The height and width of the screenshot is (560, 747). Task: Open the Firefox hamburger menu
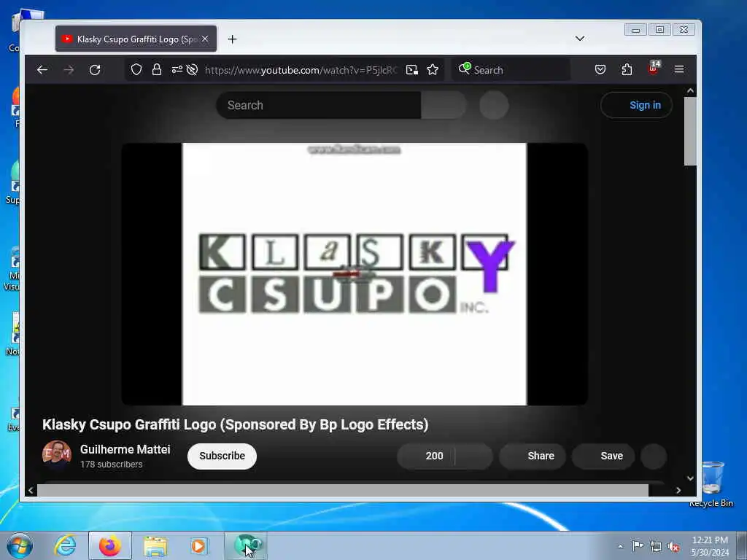tap(679, 70)
